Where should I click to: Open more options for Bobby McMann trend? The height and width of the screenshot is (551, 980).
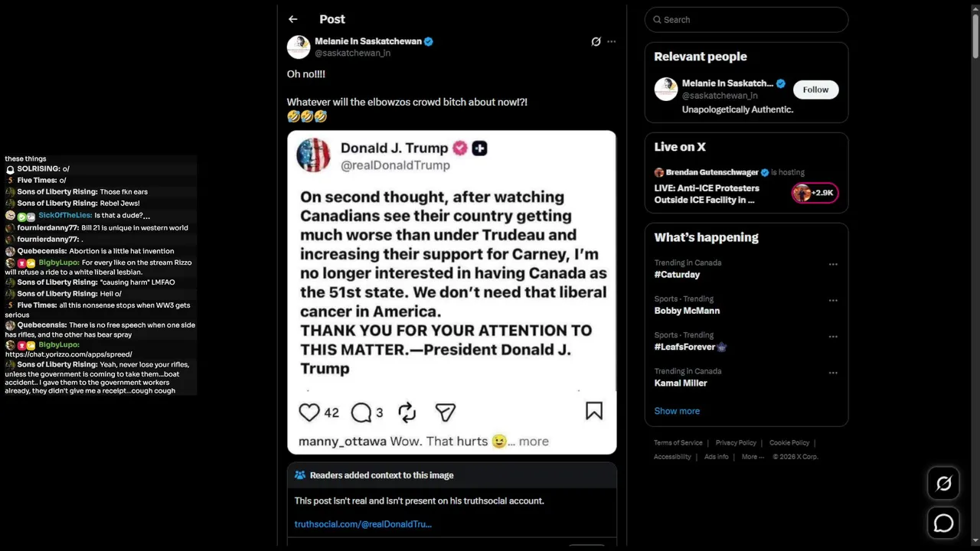[833, 301]
